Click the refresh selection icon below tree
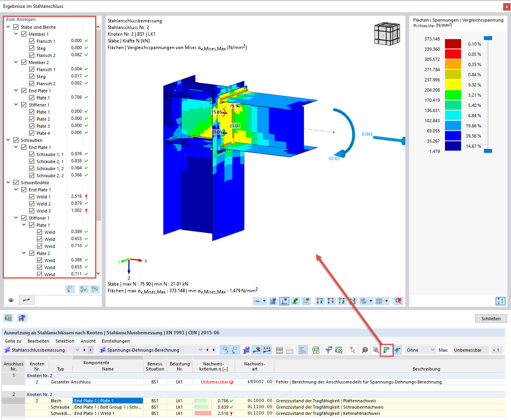 point(95,289)
